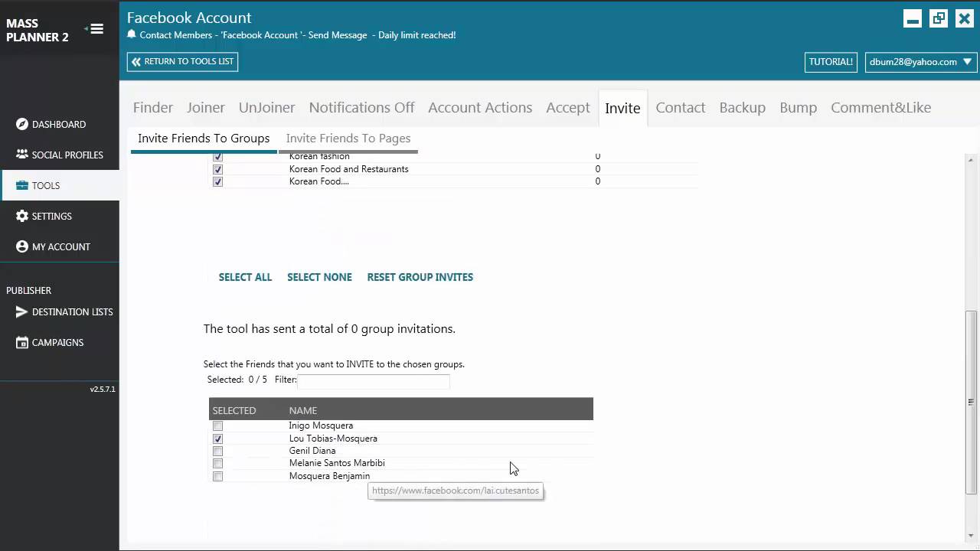Check Mosquera Benjamin friend checkbox
This screenshot has width=980, height=551.
point(217,476)
